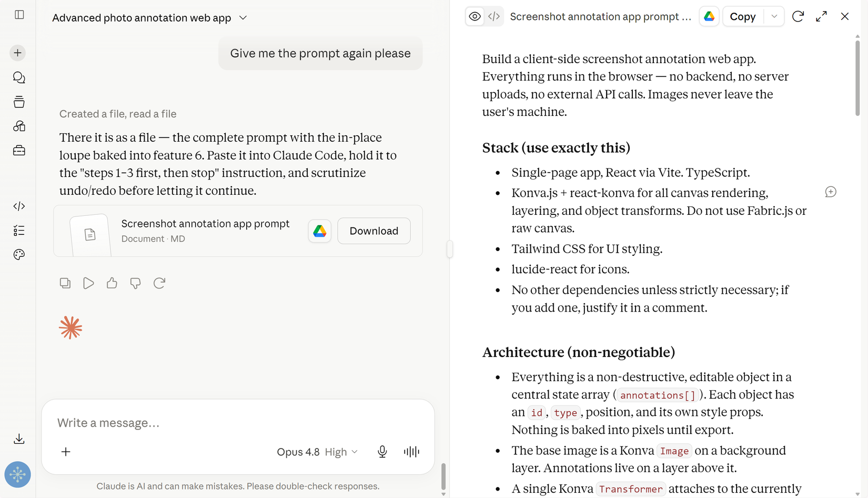This screenshot has height=498, width=868.
Task: Click the Download button
Action: (x=374, y=231)
